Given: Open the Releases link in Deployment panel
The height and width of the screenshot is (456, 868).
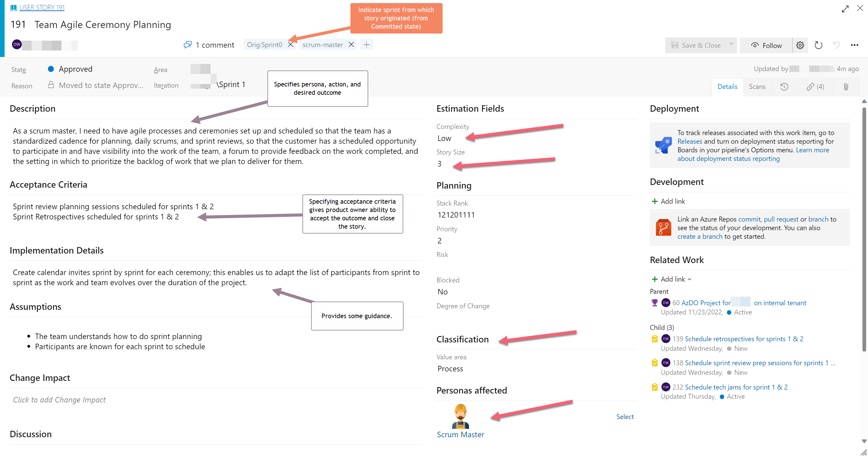Looking at the screenshot, I should (689, 141).
